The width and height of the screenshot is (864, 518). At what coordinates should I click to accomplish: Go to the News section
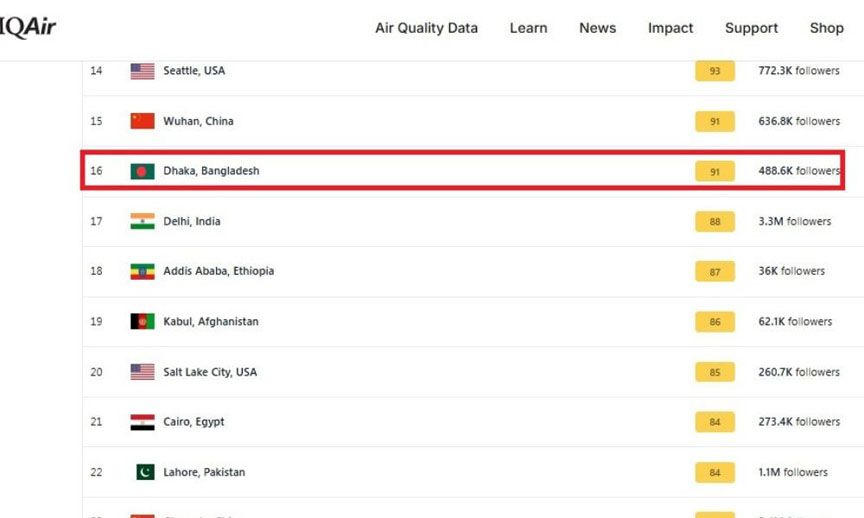(597, 28)
